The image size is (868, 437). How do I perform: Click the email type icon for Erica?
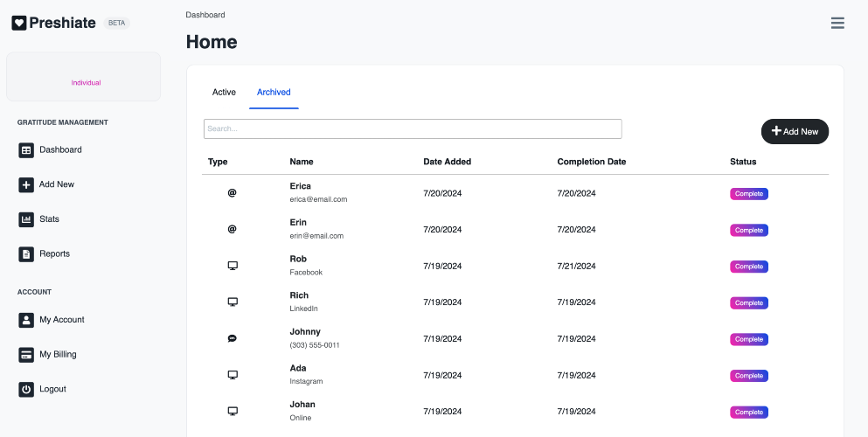pyautogui.click(x=232, y=192)
